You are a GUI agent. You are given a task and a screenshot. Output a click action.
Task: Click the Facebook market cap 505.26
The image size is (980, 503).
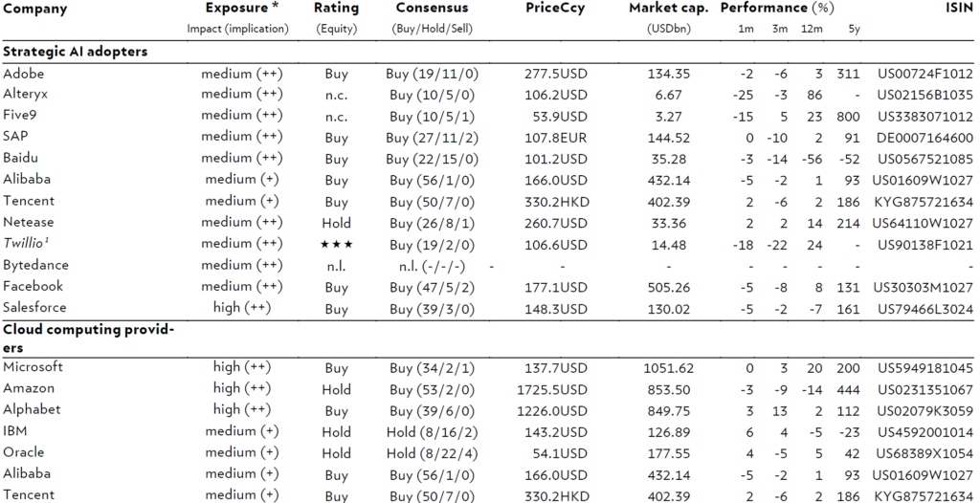(669, 288)
